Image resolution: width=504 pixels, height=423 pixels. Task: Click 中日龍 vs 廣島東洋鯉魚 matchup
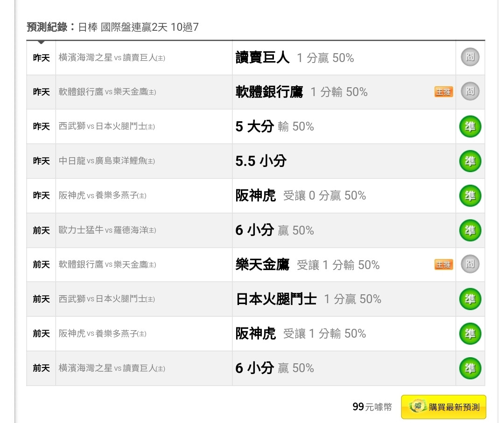[107, 160]
